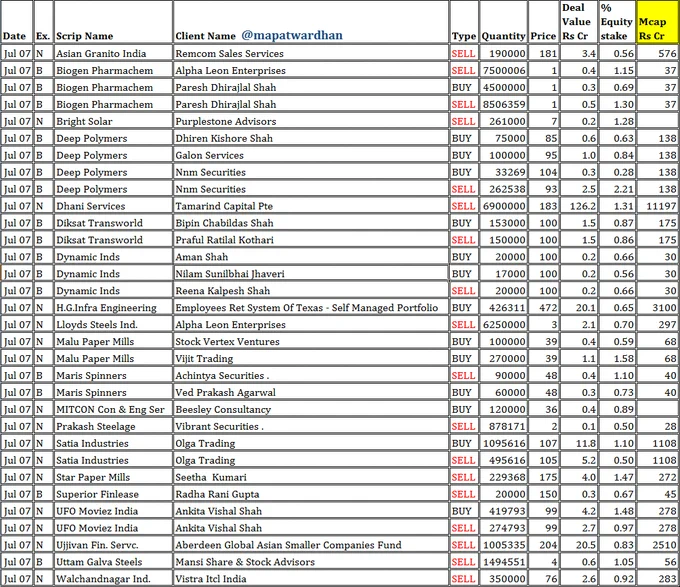Screen dimensions: 680x587
Task: Click Beesley Consultancy client cell
Action: click(311, 409)
